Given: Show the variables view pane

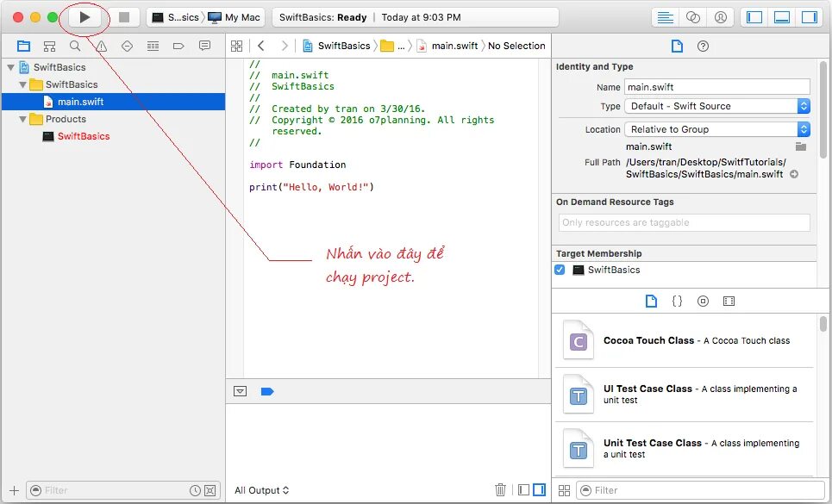Looking at the screenshot, I should click(523, 489).
